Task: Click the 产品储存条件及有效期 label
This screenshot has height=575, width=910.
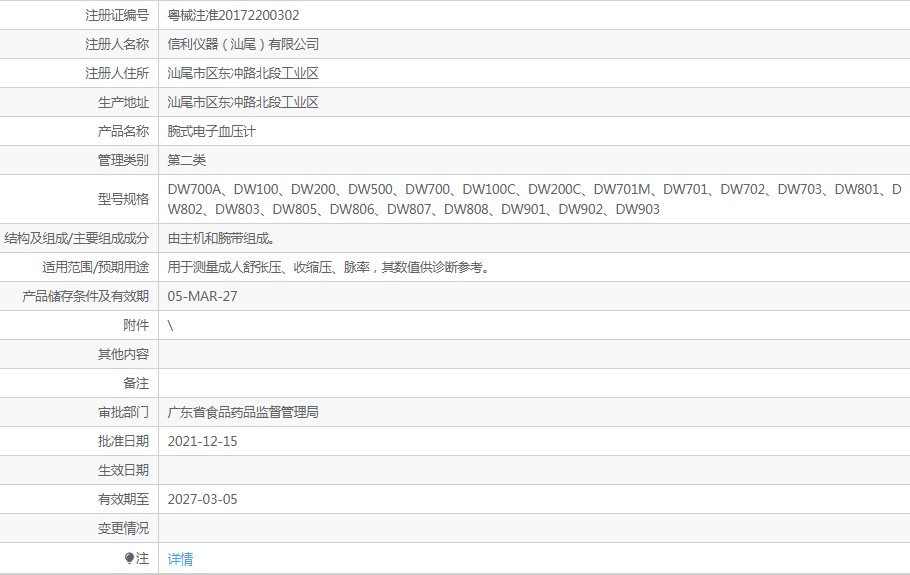Action: coord(86,296)
